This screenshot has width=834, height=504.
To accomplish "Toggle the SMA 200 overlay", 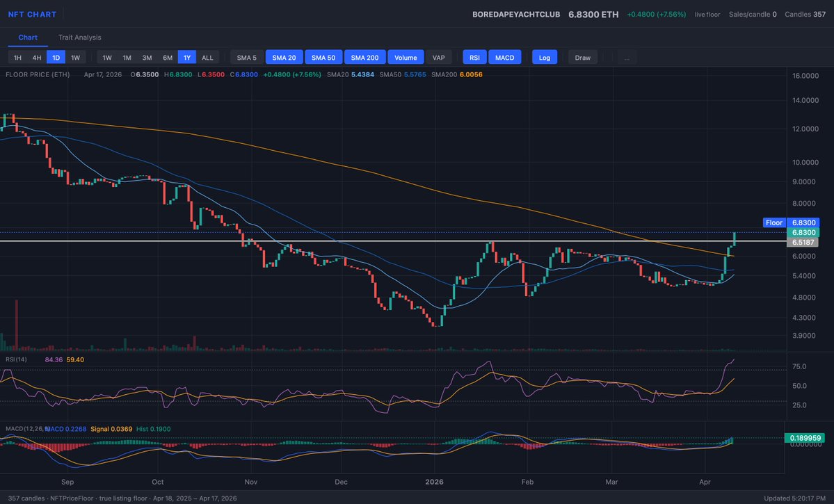I will (365, 58).
